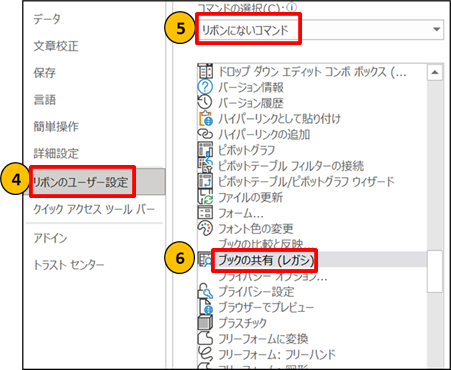
Task: Open トラスト センター settings
Action: click(x=69, y=265)
